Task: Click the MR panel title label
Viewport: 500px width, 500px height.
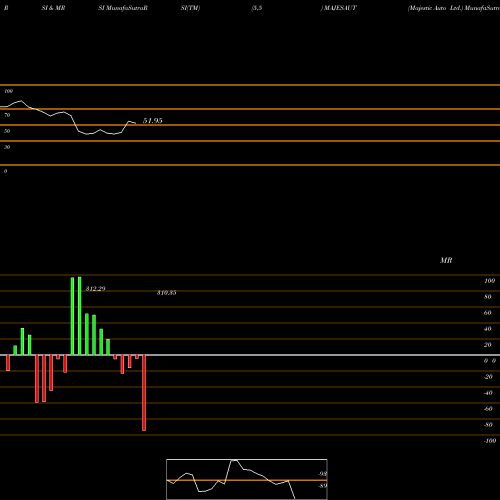Action: 446,260
